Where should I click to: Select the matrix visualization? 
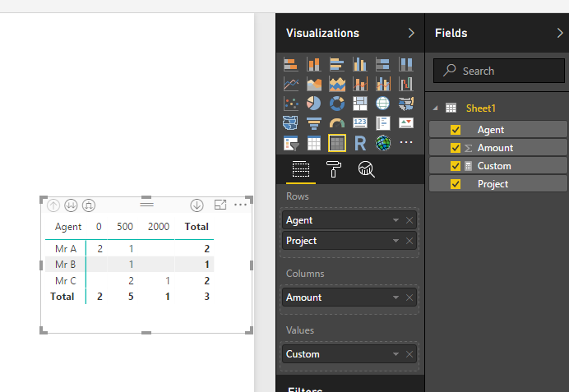[x=337, y=143]
